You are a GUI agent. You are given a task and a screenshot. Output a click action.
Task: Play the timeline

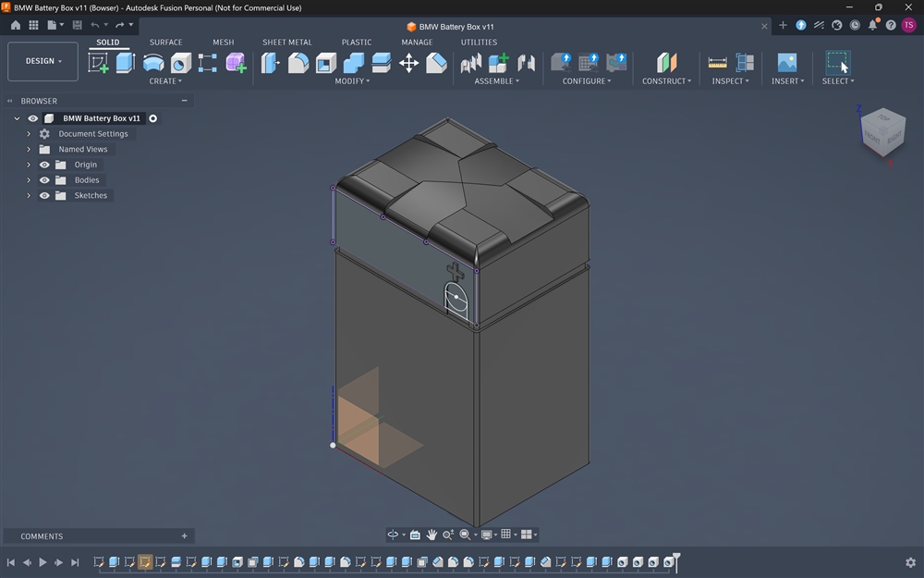43,562
